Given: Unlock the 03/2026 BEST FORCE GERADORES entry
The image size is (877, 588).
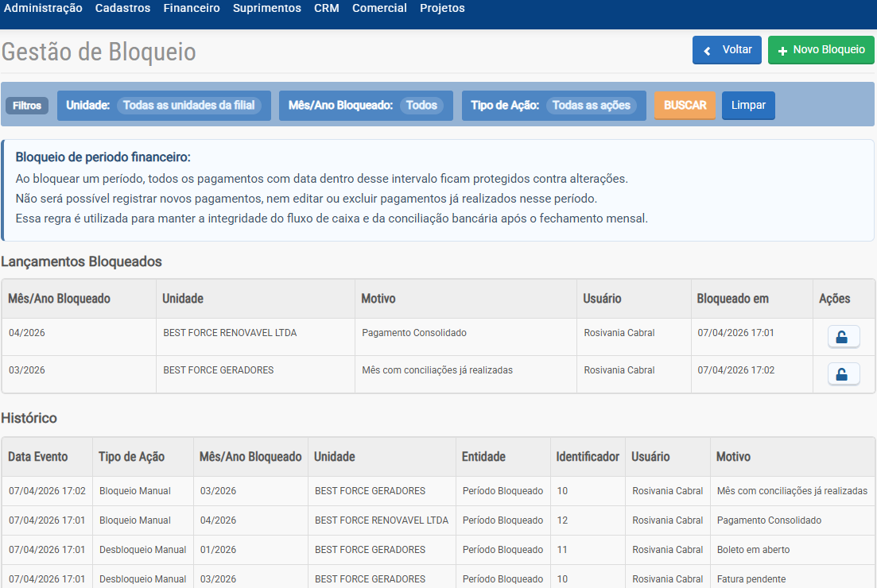Looking at the screenshot, I should (x=843, y=373).
